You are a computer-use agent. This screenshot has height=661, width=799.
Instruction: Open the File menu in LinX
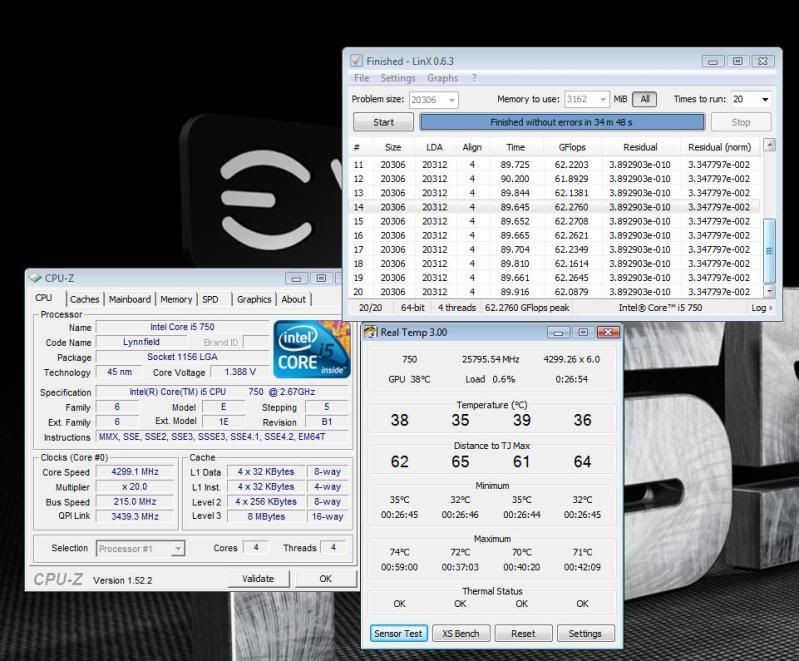tap(361, 78)
